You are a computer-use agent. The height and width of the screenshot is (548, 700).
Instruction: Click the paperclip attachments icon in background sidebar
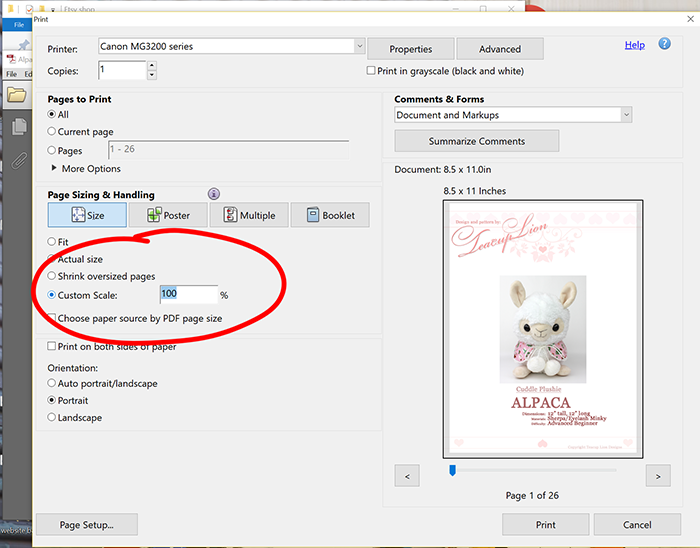[19, 161]
